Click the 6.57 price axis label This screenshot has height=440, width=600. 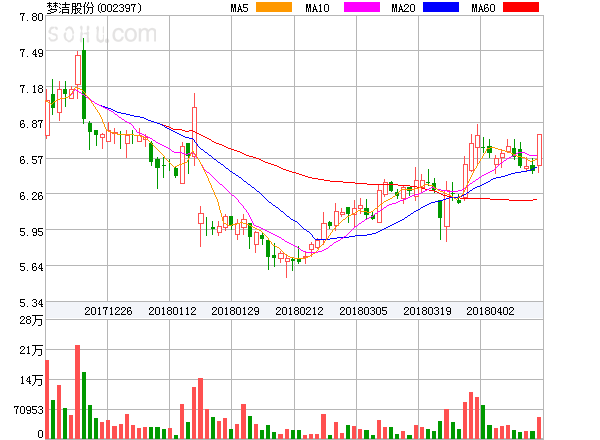point(31,160)
